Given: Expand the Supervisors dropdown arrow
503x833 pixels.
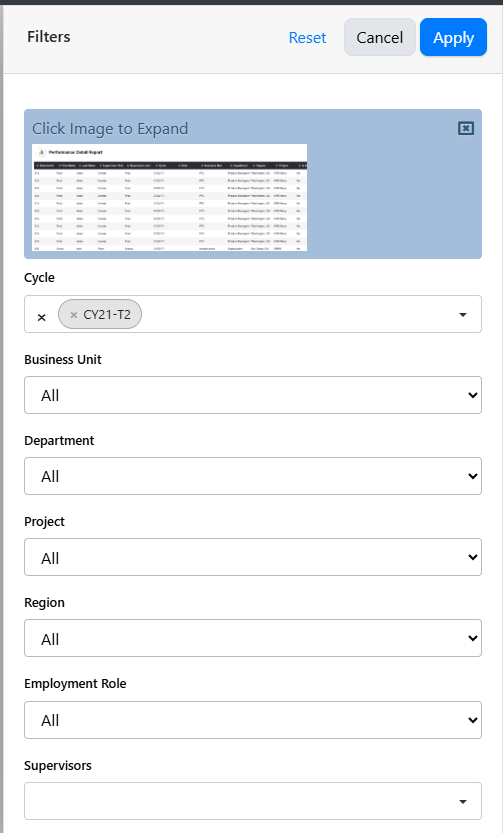Looking at the screenshot, I should [x=463, y=801].
